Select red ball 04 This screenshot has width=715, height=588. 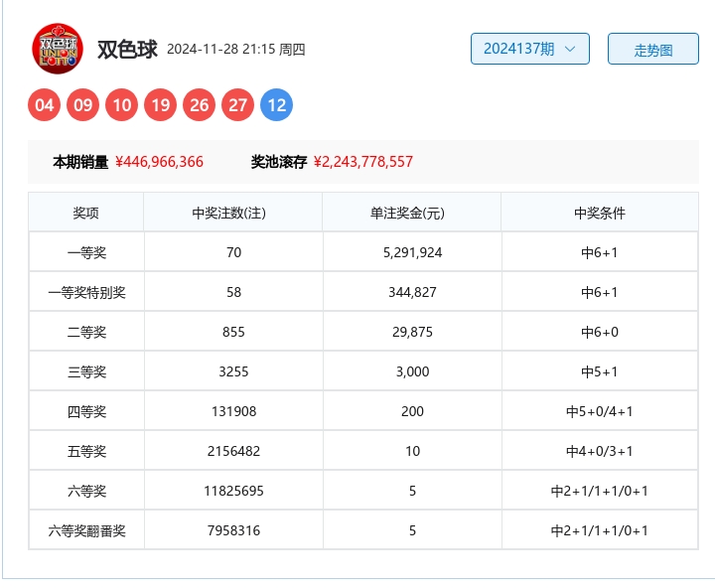tap(45, 105)
